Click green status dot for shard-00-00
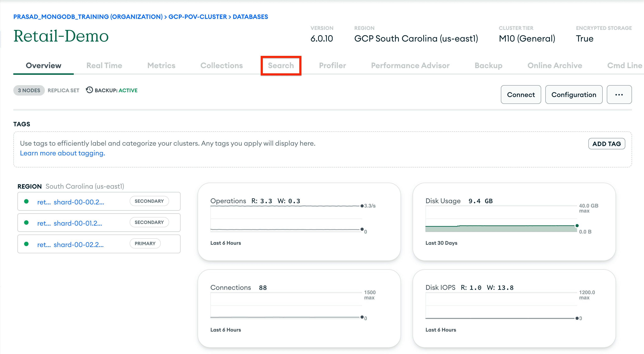This screenshot has height=354, width=644. 26,202
